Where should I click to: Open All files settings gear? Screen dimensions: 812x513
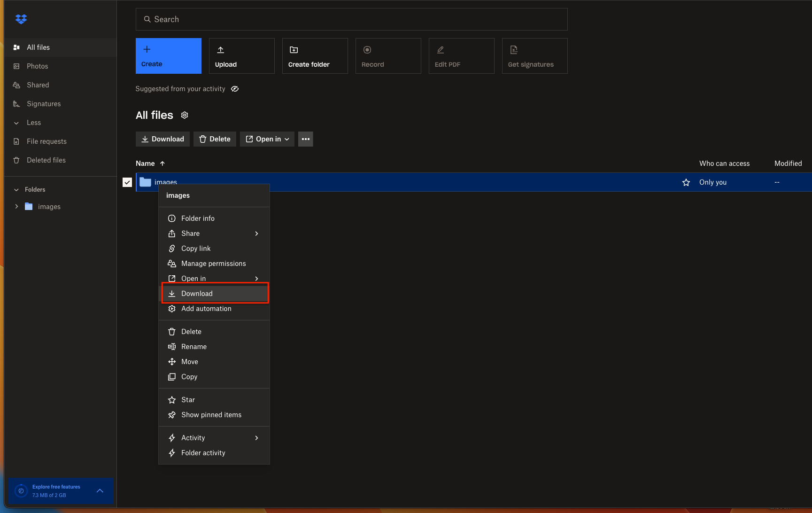coord(185,115)
